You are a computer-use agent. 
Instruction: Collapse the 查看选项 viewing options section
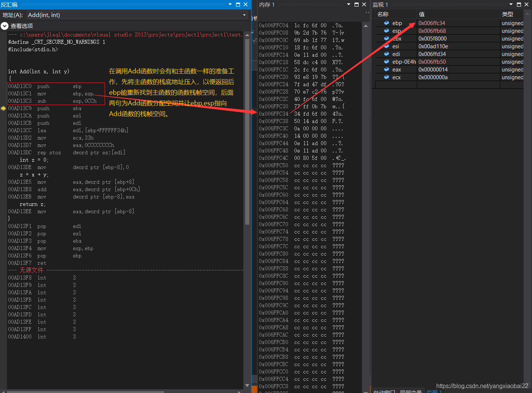[x=4, y=26]
